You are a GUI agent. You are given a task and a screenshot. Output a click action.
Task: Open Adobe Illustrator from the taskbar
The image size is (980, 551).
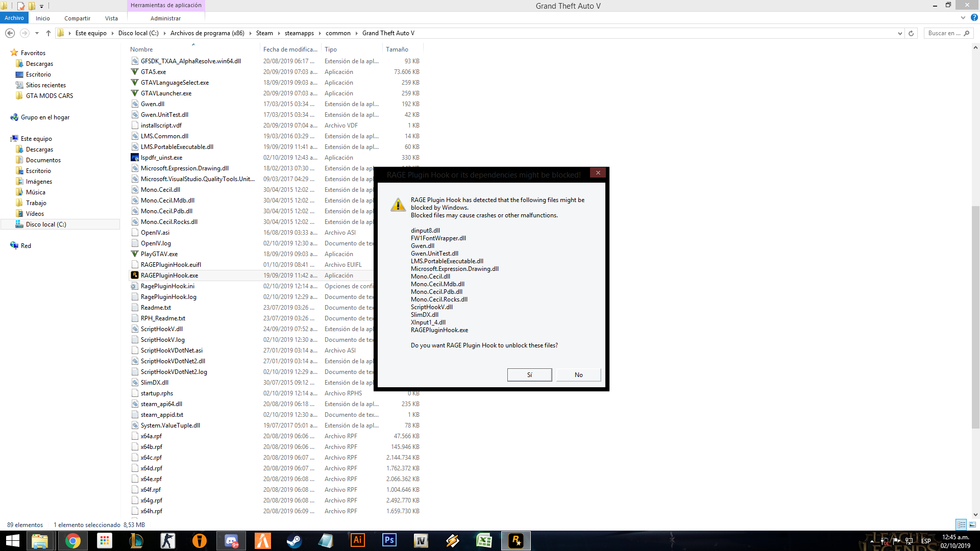click(358, 541)
